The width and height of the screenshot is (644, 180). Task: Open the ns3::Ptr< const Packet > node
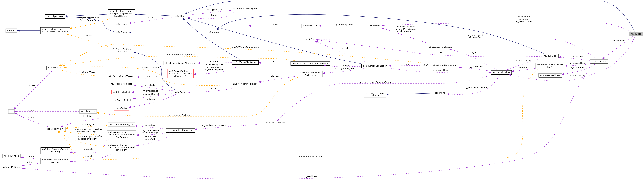pyautogui.click(x=245, y=84)
